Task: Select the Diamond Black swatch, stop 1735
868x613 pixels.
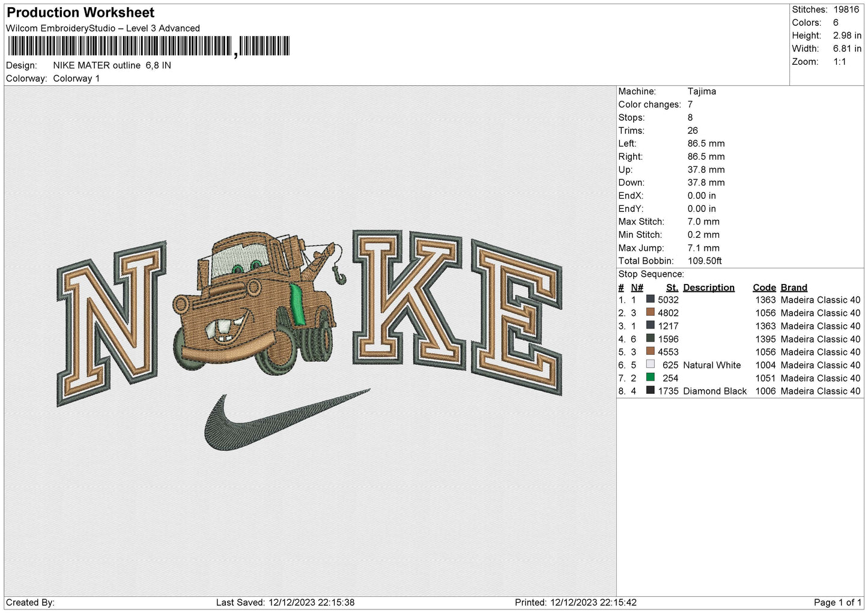Action: tap(650, 390)
